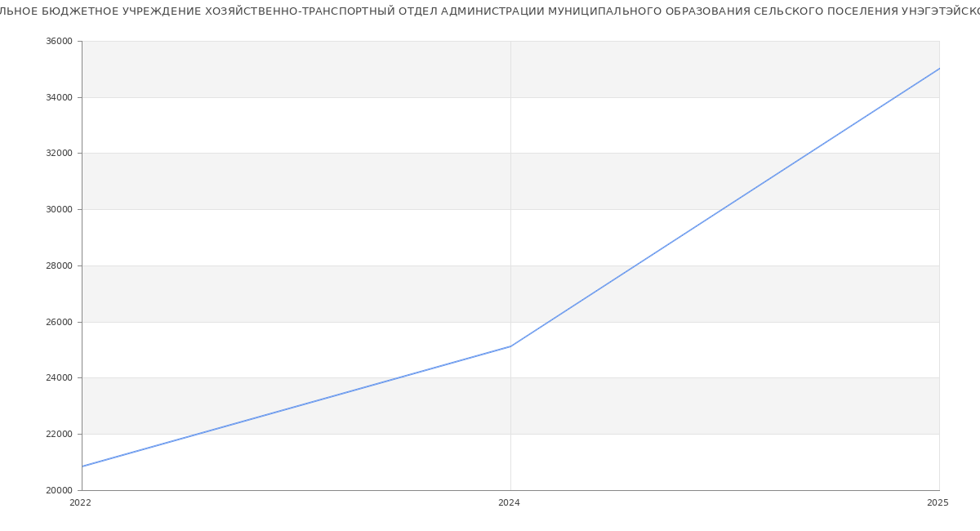Viewport: 980px width, 531px height.
Task: Click the chart title text at top
Action: (490, 11)
